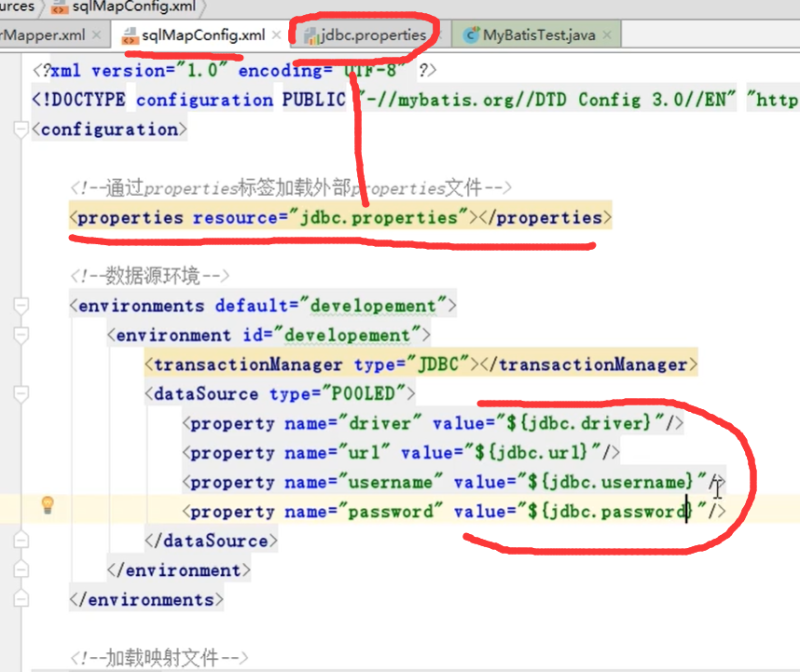Click the ${jdbc.username} value text
Image resolution: width=800 pixels, height=672 pixels.
click(610, 482)
